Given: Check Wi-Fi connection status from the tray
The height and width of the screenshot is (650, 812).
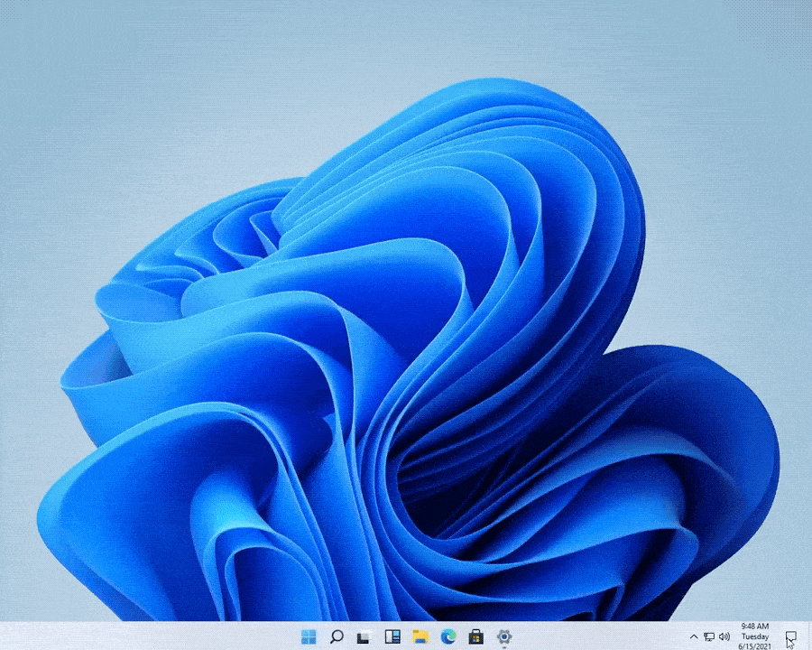Looking at the screenshot, I should click(709, 636).
